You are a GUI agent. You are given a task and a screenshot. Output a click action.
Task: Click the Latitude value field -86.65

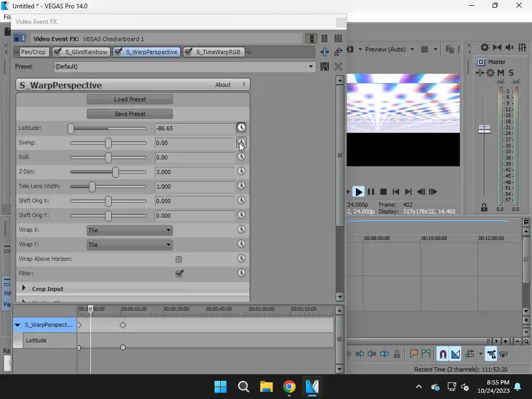(194, 129)
